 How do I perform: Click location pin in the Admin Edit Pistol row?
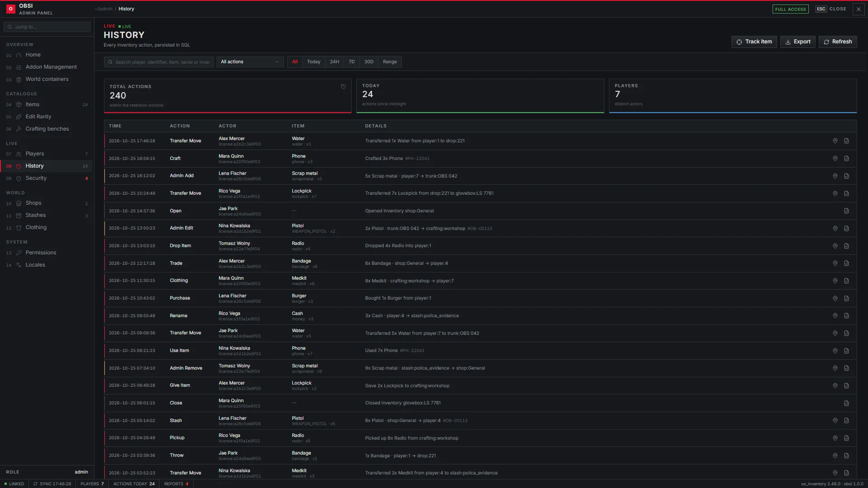(835, 229)
